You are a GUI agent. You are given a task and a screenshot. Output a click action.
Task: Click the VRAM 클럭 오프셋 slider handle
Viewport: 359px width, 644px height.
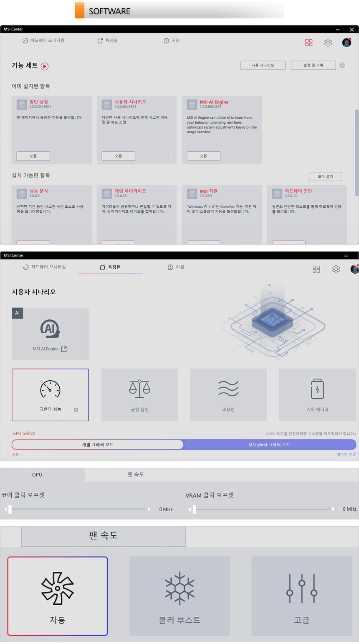click(x=194, y=509)
